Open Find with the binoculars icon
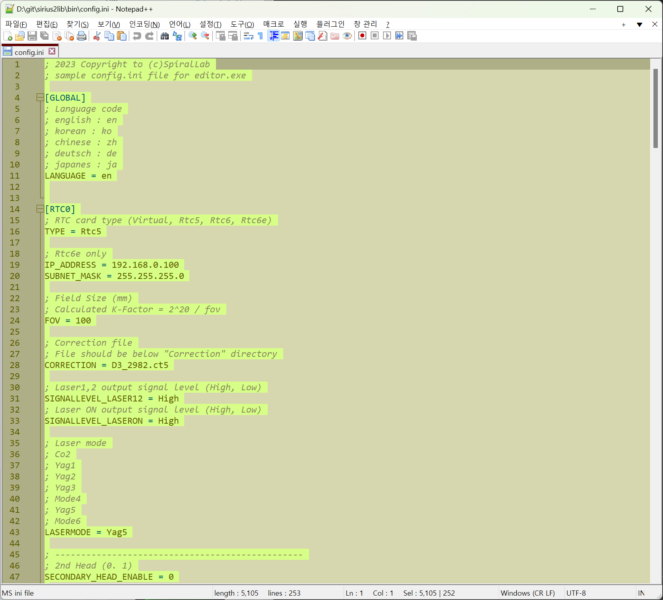This screenshot has width=663, height=600. pos(165,36)
